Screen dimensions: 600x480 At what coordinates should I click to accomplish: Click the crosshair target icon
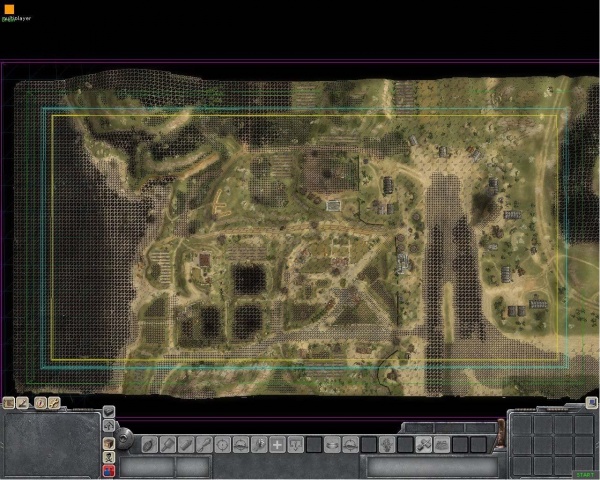click(223, 445)
